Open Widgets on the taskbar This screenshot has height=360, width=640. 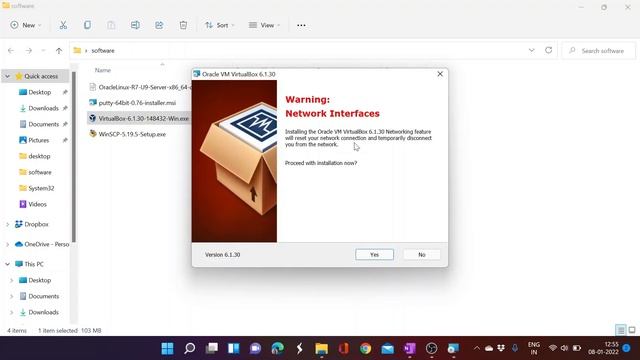tap(233, 348)
